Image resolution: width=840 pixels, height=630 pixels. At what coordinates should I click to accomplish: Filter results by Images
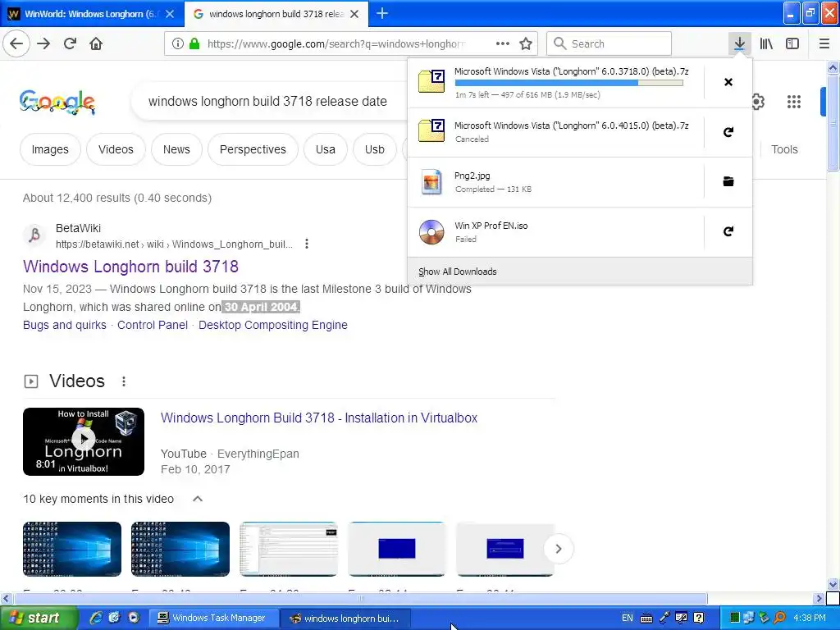(x=50, y=149)
